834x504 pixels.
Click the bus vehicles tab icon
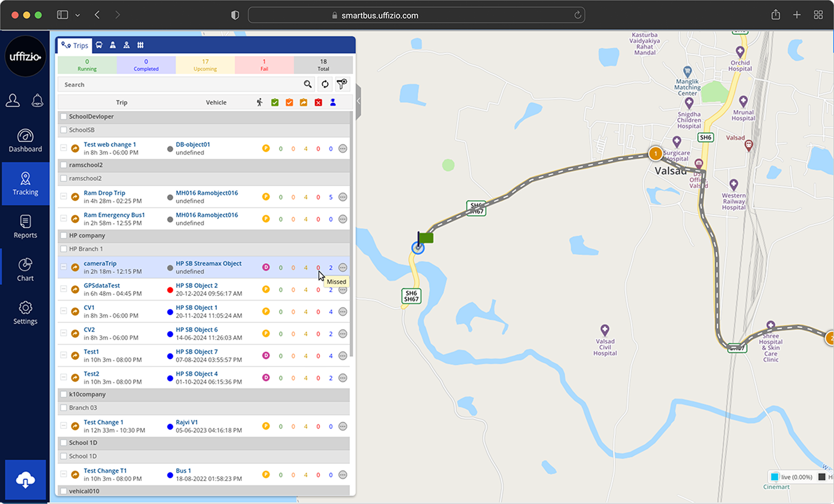99,45
